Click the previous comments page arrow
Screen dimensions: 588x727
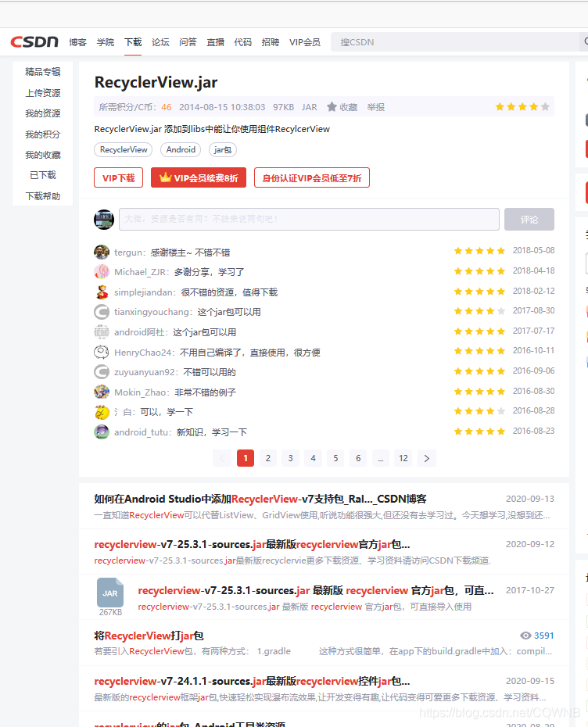(x=222, y=459)
